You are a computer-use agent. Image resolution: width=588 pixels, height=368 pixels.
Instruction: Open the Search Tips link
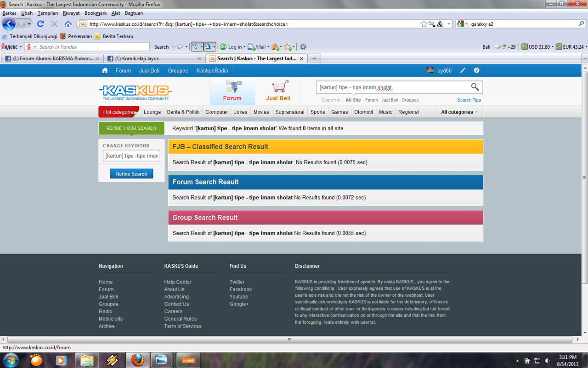click(x=469, y=100)
